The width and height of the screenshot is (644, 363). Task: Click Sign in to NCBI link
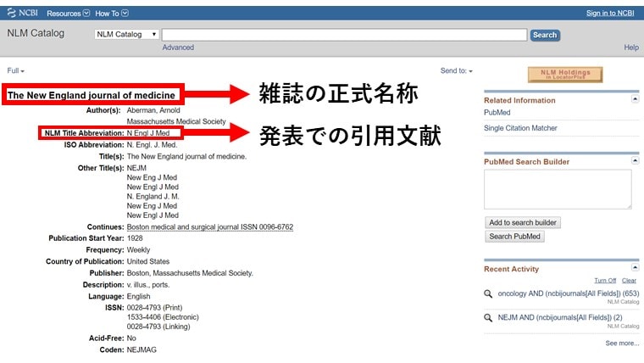(x=610, y=14)
